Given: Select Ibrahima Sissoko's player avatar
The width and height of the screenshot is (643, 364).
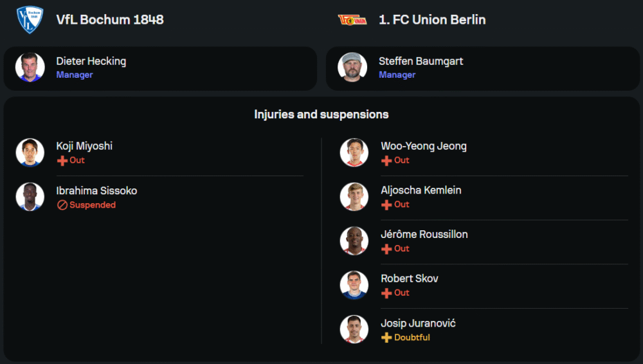Looking at the screenshot, I should point(30,197).
